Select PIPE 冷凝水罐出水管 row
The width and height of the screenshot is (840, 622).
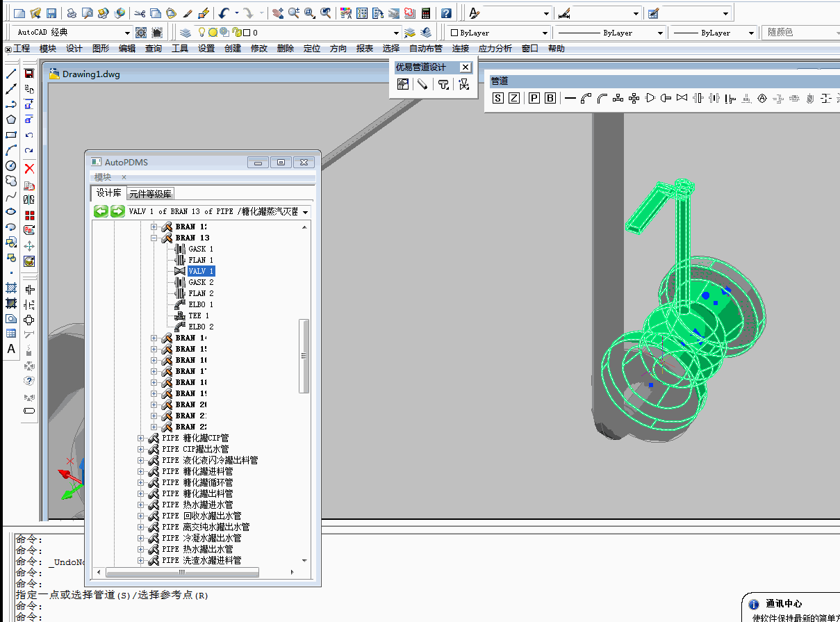click(x=202, y=538)
